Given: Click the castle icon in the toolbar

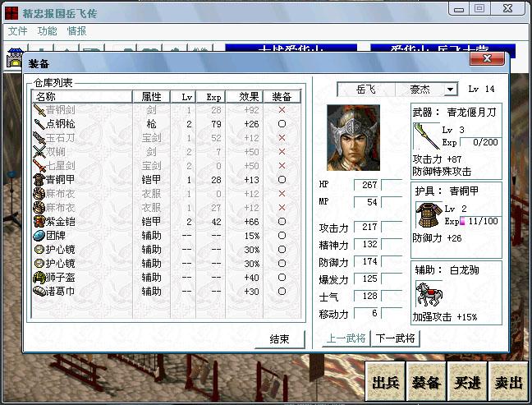Looking at the screenshot, I should coord(15,58).
